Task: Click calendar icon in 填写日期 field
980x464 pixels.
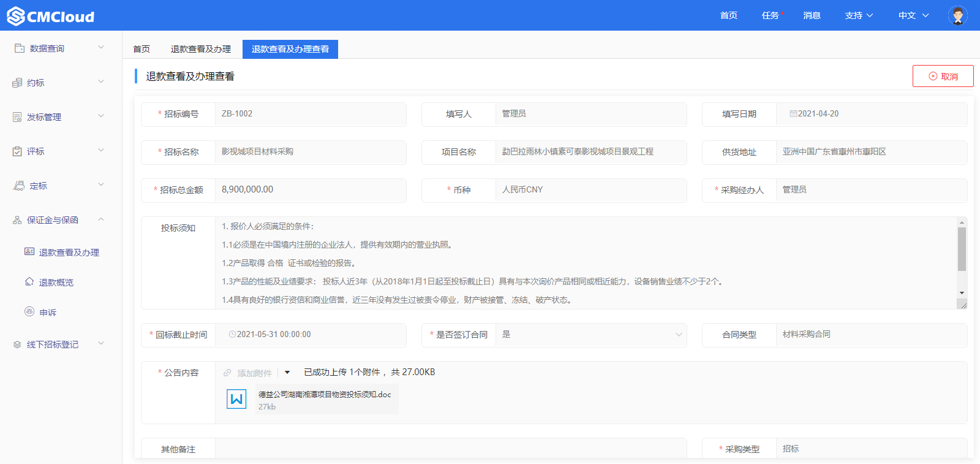Action: pyautogui.click(x=793, y=113)
